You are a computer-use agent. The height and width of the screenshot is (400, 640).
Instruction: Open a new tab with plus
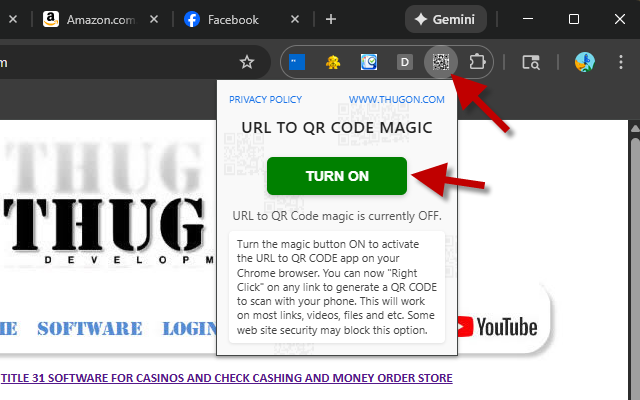click(x=331, y=19)
